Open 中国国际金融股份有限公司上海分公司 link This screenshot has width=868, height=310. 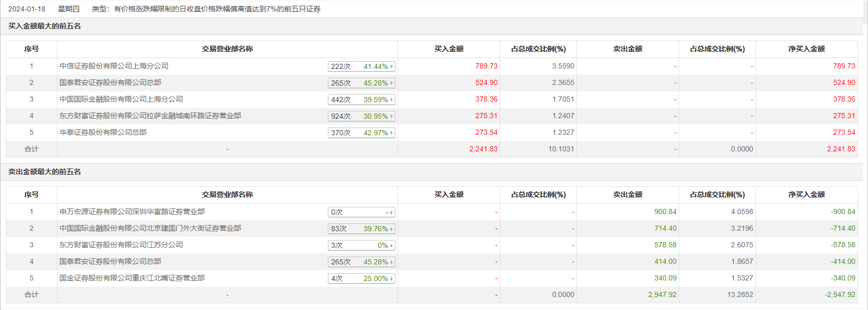[121, 99]
